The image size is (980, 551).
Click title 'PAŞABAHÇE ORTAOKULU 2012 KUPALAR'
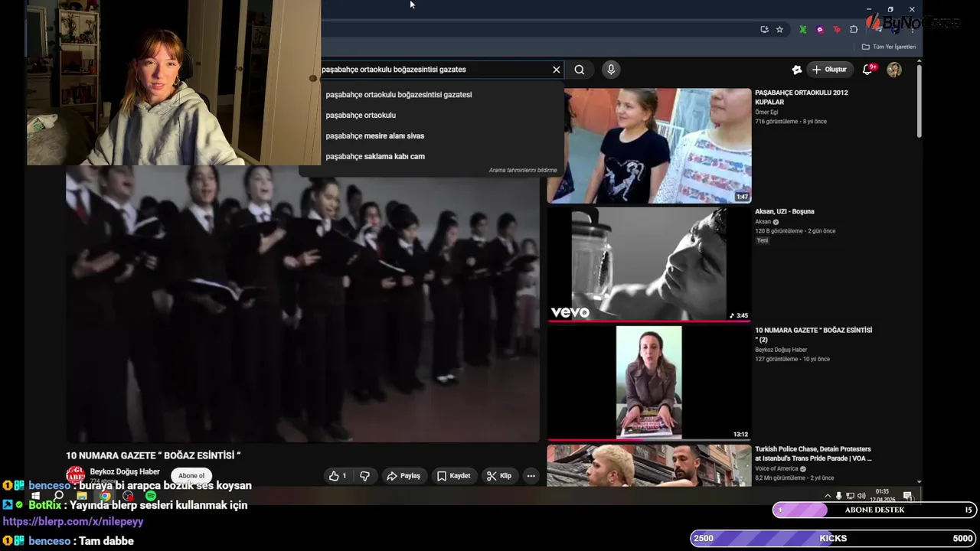(802, 97)
